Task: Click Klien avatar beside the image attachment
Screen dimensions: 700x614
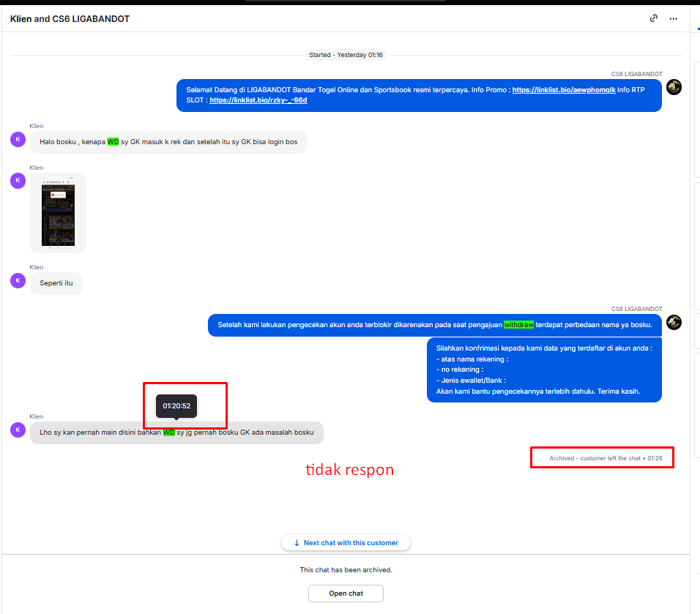Action: pos(18,181)
